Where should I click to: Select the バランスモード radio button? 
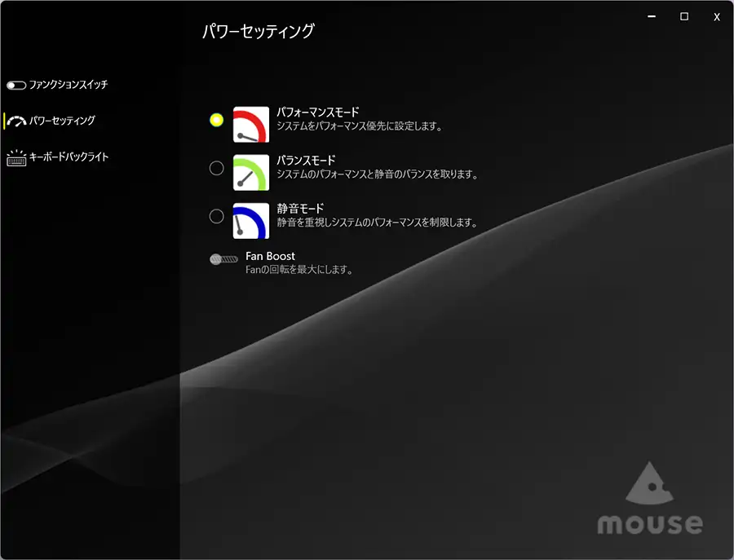pyautogui.click(x=216, y=168)
